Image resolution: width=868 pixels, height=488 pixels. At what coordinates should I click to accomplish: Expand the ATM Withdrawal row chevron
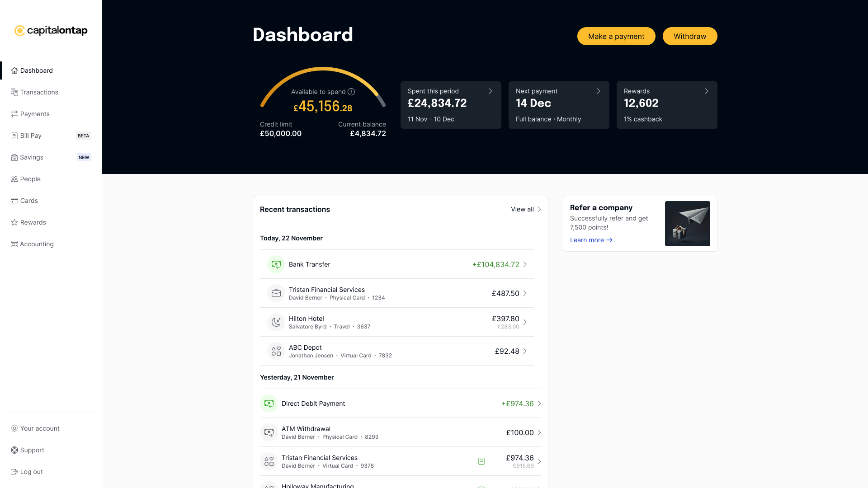[539, 432]
